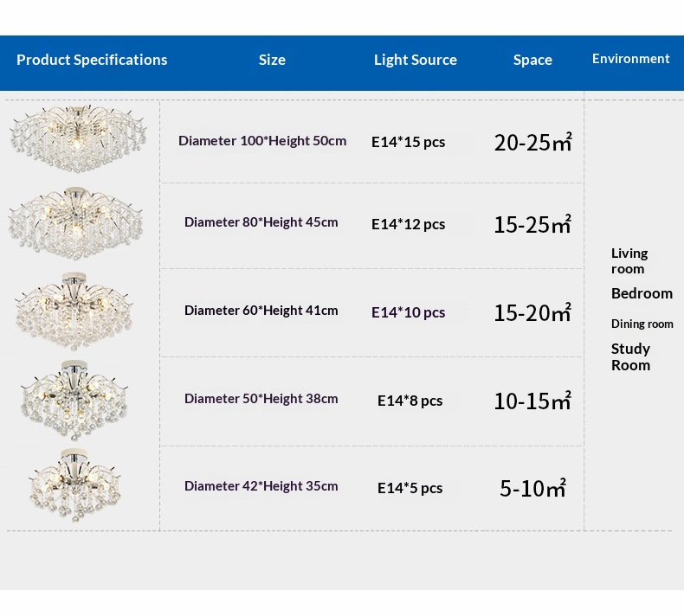This screenshot has width=684, height=616.
Task: Click the Product Specifications column header
Action: coord(92,60)
